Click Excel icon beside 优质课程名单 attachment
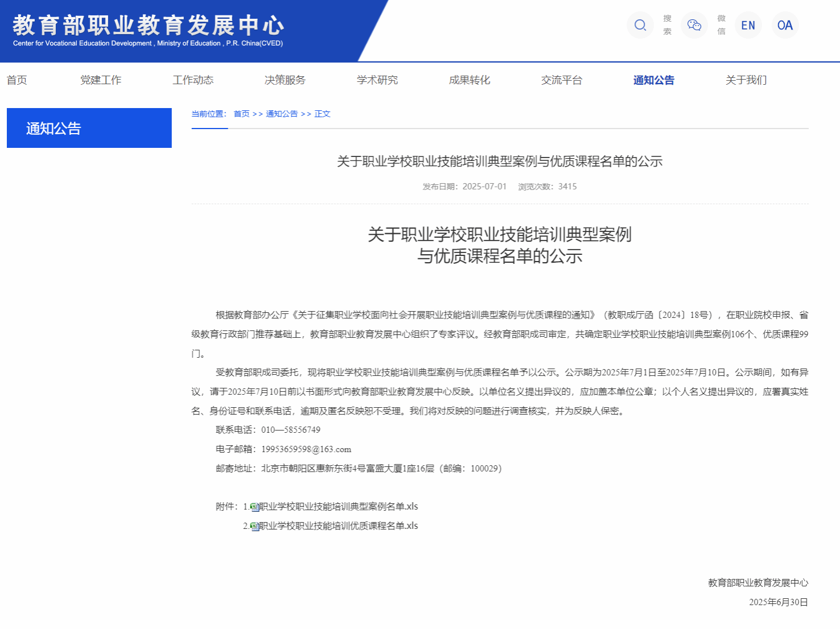Viewport: 840px width, 629px height. point(255,527)
